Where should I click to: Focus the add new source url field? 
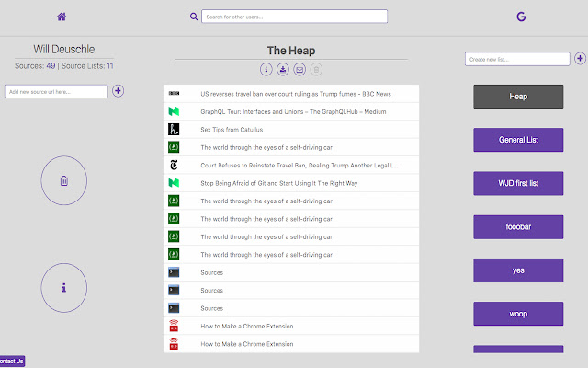tap(56, 91)
